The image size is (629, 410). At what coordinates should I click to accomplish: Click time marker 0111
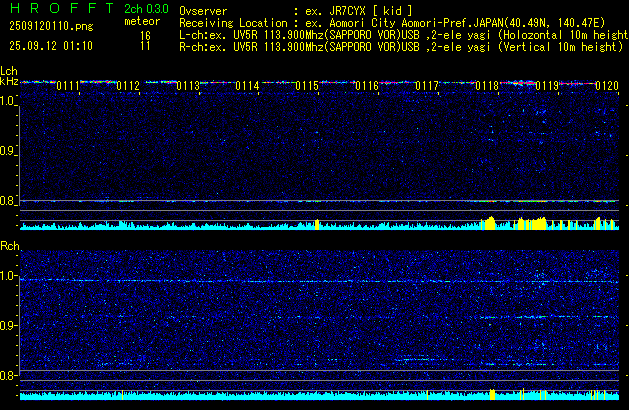[68, 86]
